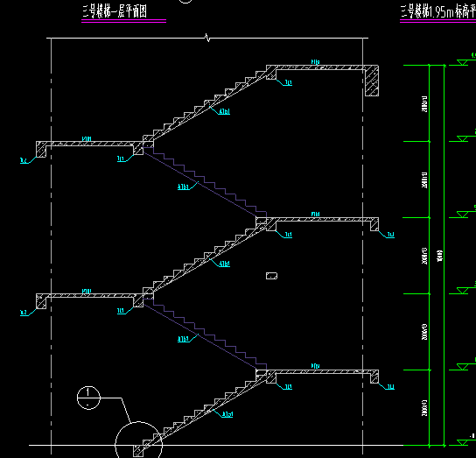Select the leader line from the callout bubble
This screenshot has width=476, height=458.
pos(116,410)
